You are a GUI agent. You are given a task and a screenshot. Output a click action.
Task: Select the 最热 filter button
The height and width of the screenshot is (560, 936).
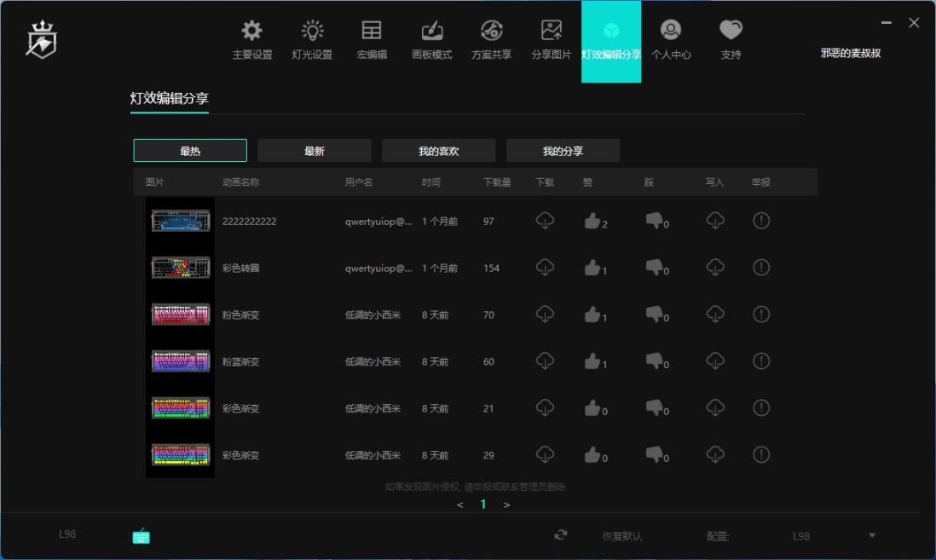point(190,151)
